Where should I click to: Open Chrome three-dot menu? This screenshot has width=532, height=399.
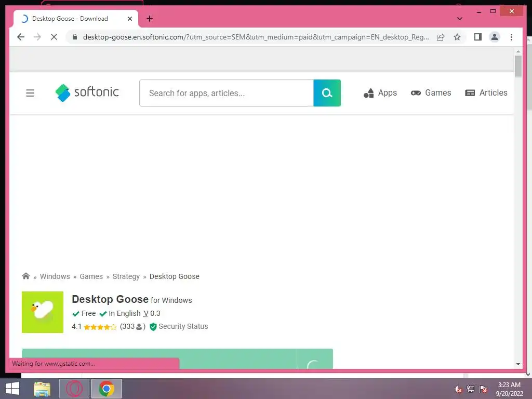(x=511, y=37)
